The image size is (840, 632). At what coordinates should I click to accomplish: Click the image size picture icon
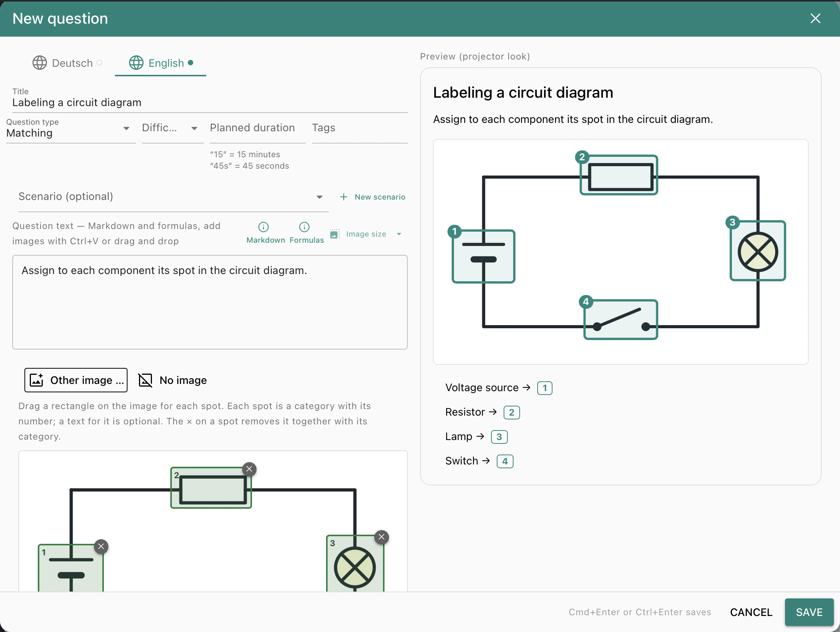(x=334, y=234)
